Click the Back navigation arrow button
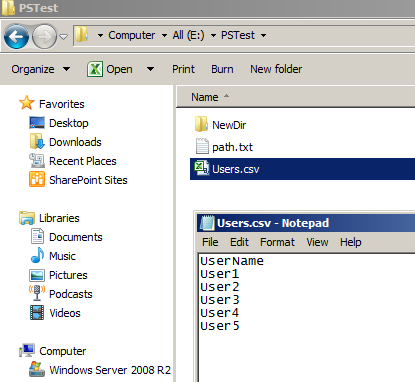Image resolution: width=415 pixels, height=382 pixels. click(16, 36)
